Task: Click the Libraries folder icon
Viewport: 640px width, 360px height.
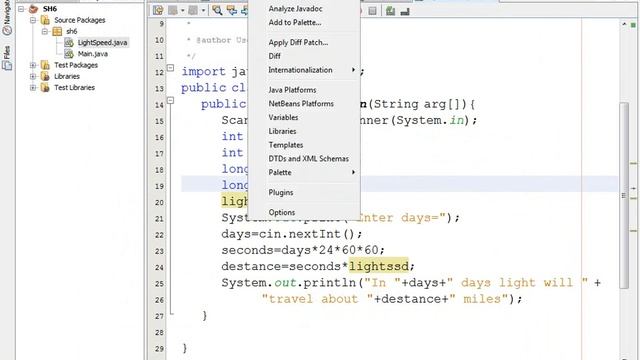Action: pos(45,76)
